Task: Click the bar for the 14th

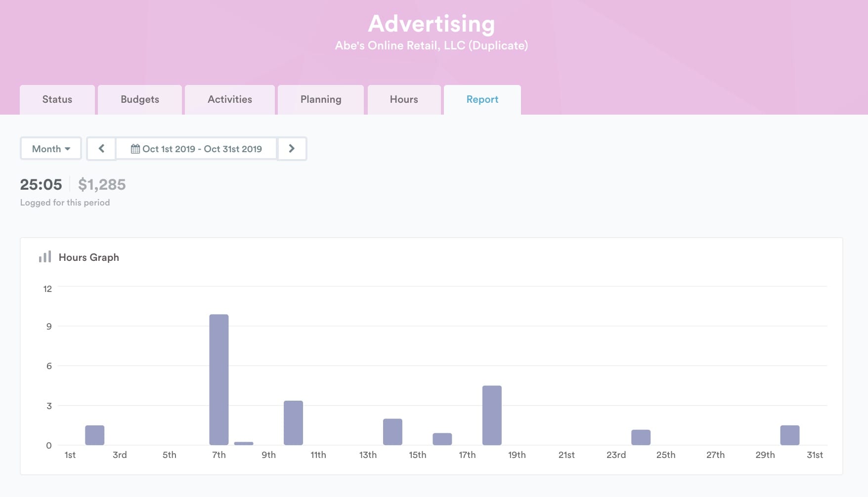Action: pos(392,432)
